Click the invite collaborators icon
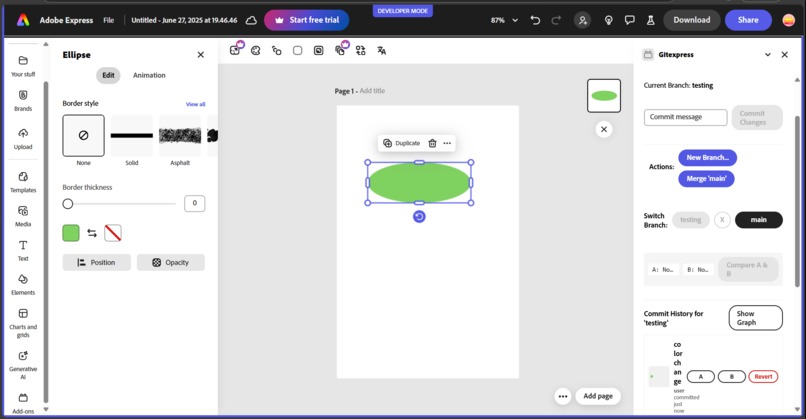806x419 pixels. 582,20
